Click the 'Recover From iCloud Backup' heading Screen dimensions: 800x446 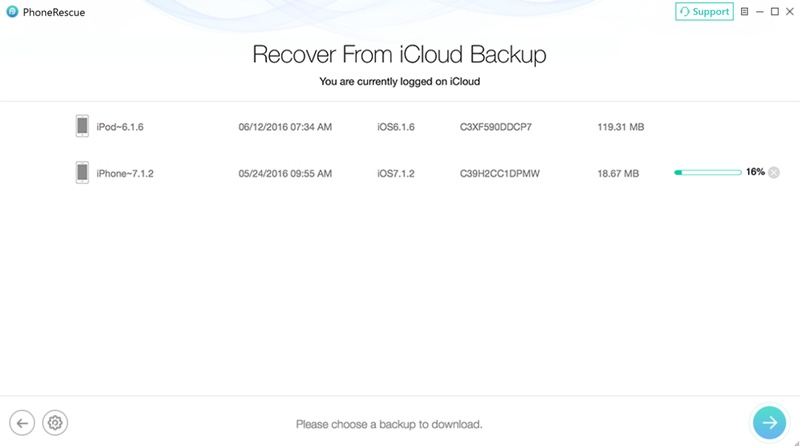click(399, 55)
